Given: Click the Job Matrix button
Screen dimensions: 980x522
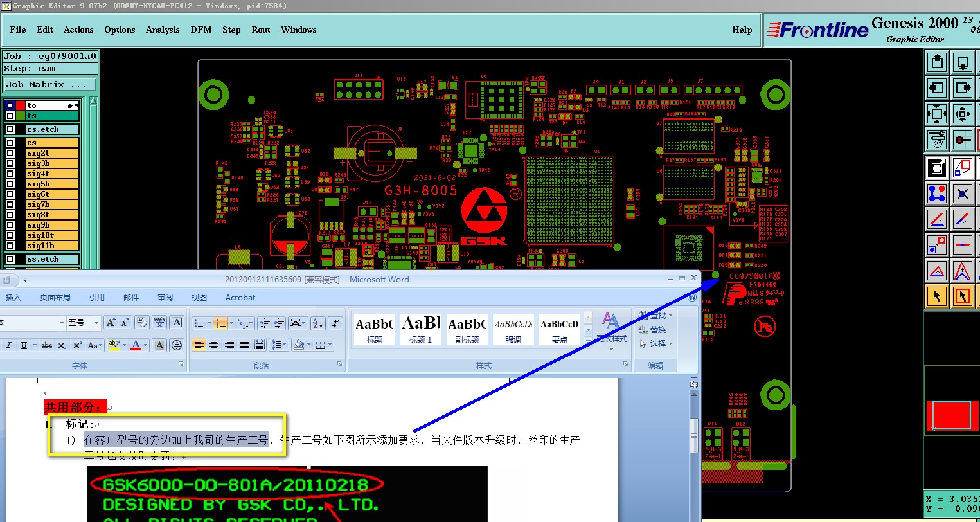Looking at the screenshot, I should [x=50, y=85].
